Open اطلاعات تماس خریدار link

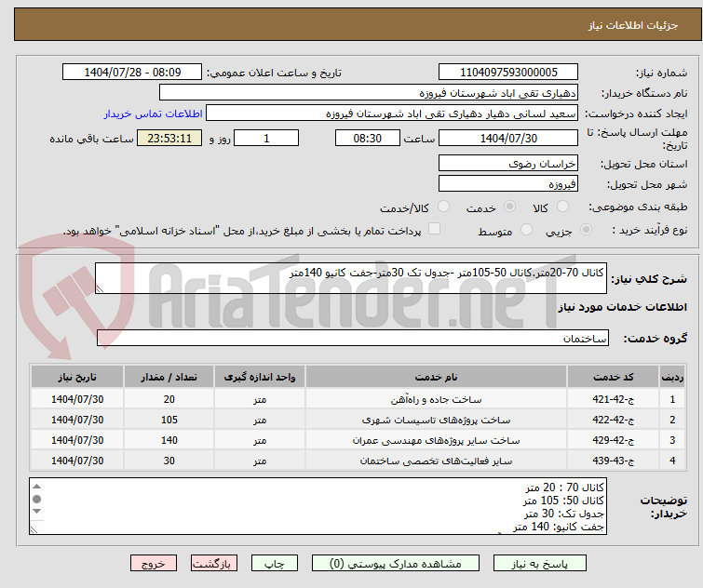point(154,114)
